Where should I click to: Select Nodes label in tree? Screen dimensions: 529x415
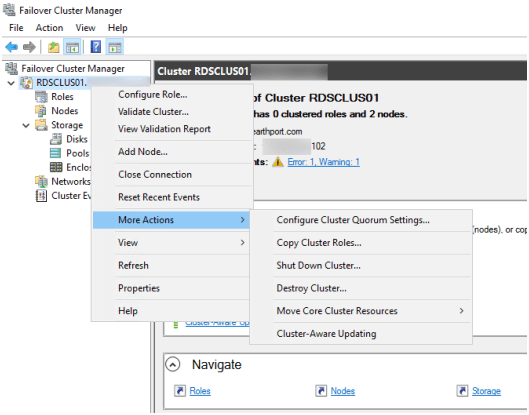tap(65, 111)
